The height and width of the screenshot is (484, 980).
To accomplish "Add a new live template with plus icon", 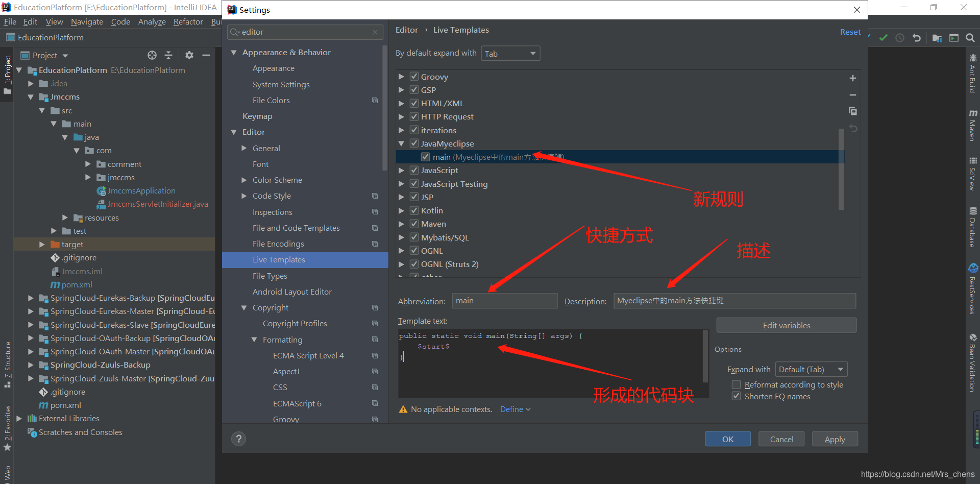I will pyautogui.click(x=852, y=78).
